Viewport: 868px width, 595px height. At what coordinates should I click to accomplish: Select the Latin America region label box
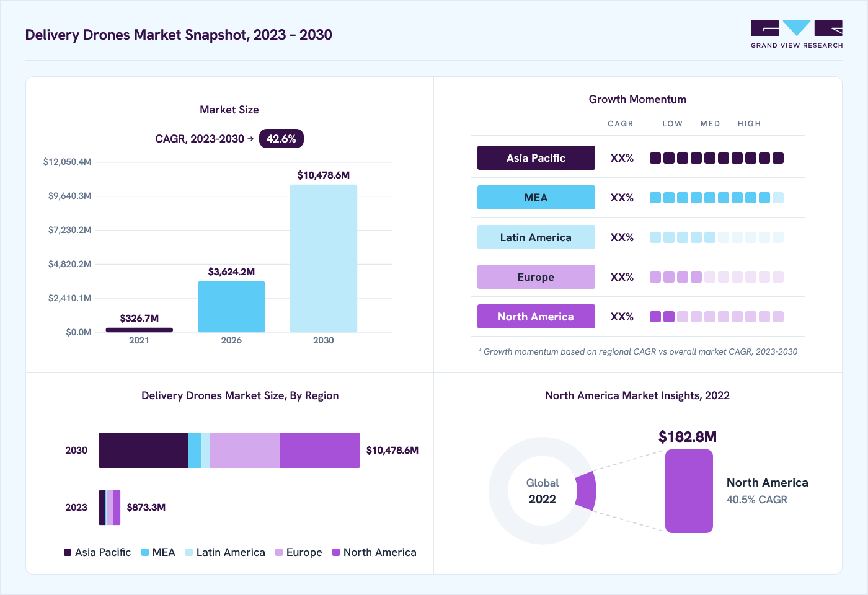(x=536, y=237)
